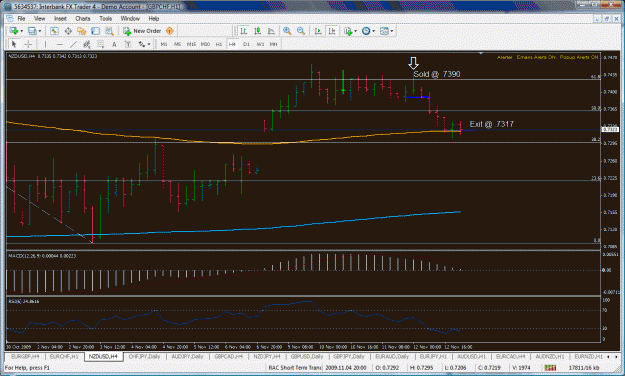Expand the New Chart dropdown arrow
Viewport: 625px width, 376px height.
[x=21, y=31]
